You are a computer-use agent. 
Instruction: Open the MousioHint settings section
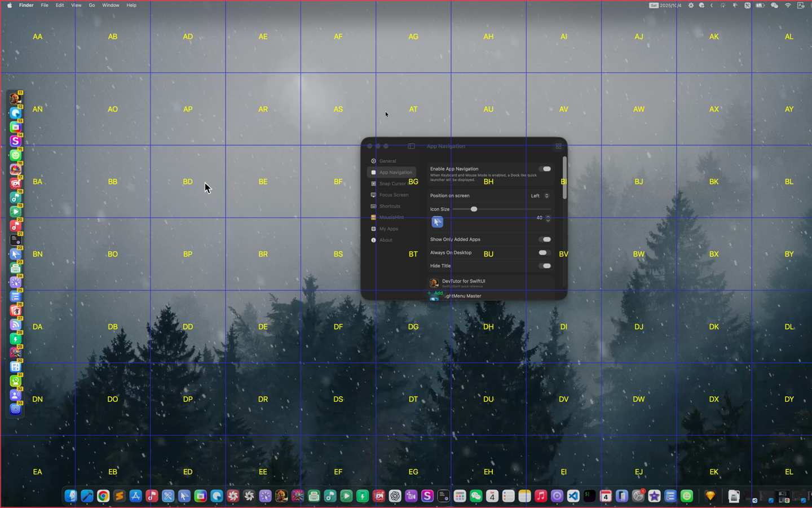[x=391, y=217]
